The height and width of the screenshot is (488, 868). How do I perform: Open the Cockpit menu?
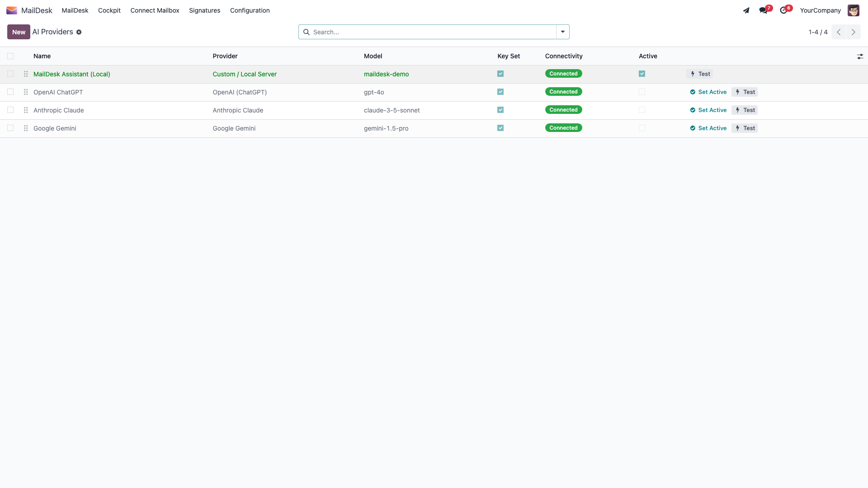click(109, 10)
